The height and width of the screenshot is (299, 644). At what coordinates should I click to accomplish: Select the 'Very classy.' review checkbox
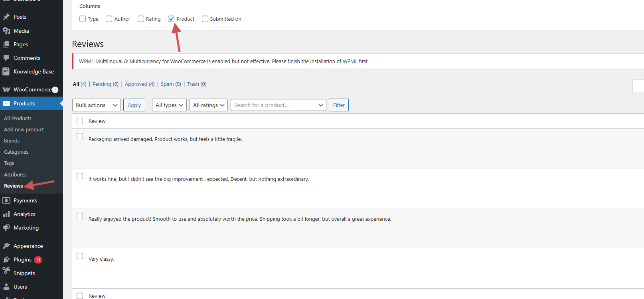80,256
